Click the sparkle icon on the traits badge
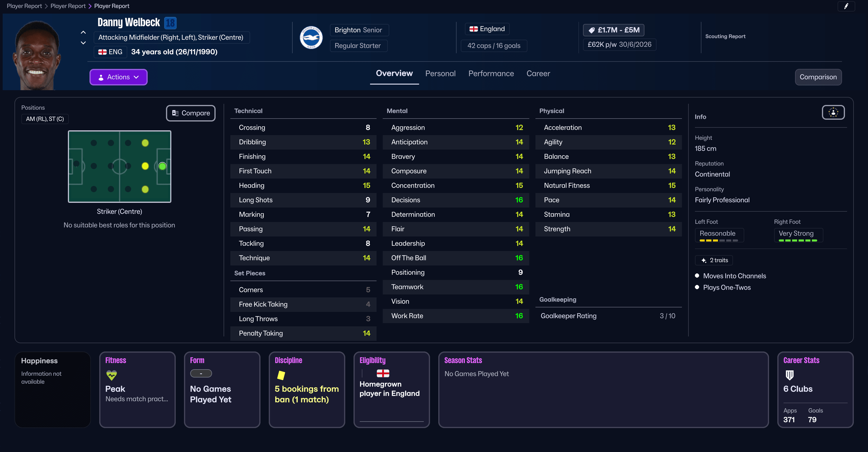The width and height of the screenshot is (868, 452). coord(704,260)
